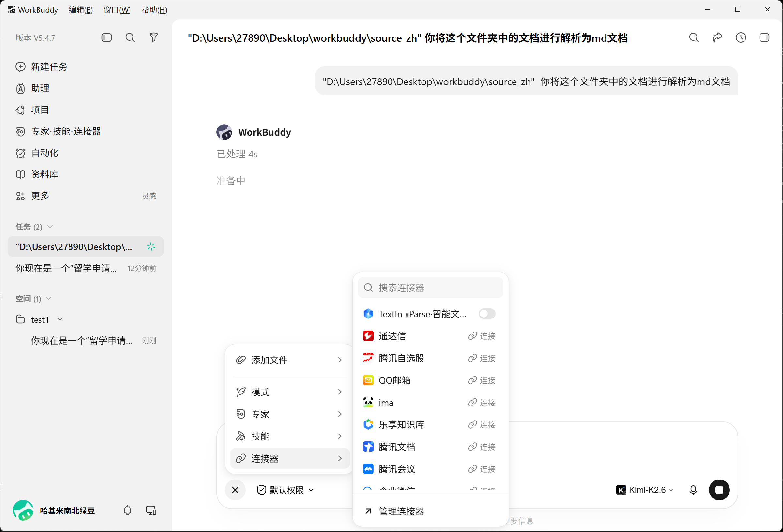
Task: Expand the test1 space chevron
Action: (60, 319)
